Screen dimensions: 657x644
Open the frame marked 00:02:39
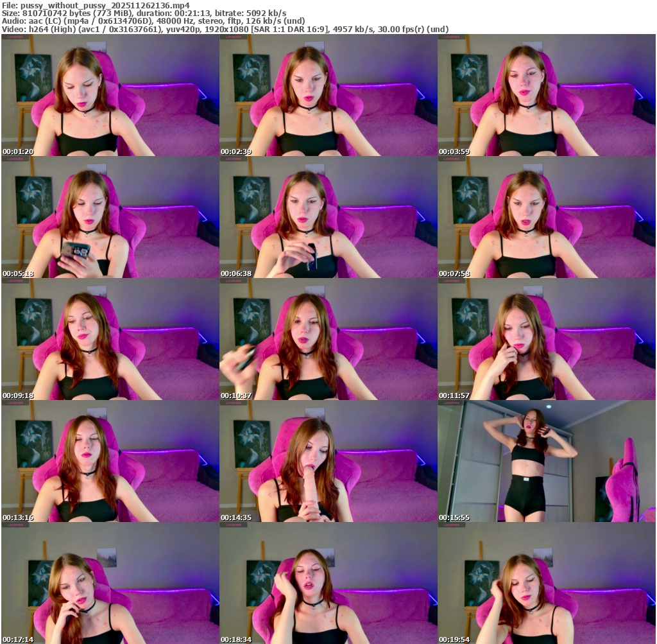coord(328,95)
